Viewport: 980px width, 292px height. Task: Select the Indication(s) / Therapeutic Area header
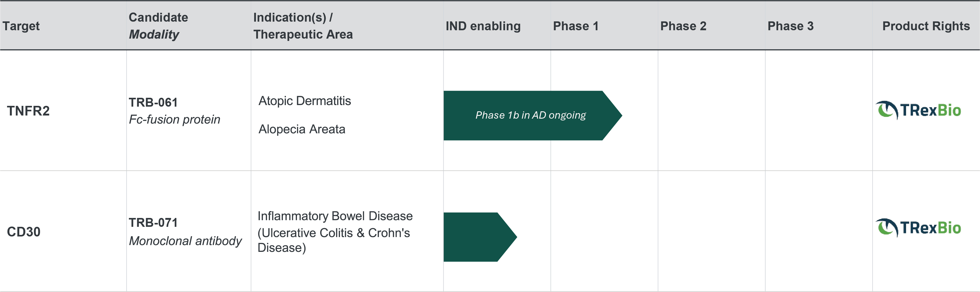tap(303, 26)
